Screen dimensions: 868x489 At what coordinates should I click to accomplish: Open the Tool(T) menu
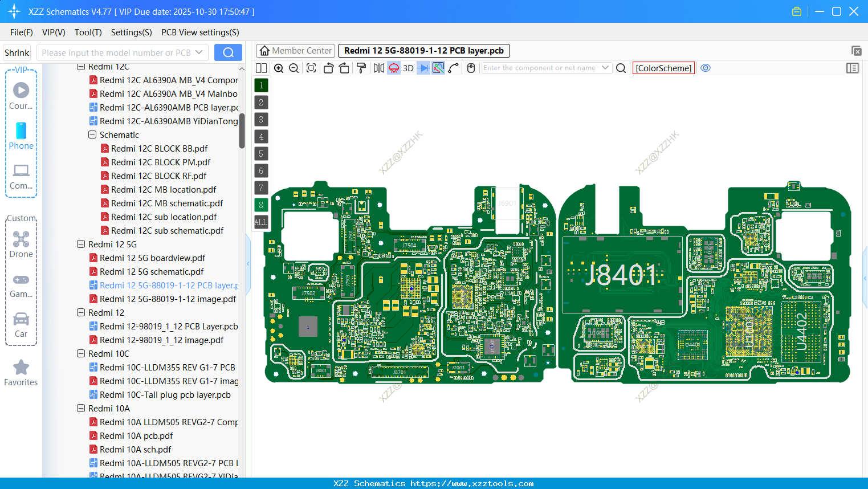click(88, 32)
